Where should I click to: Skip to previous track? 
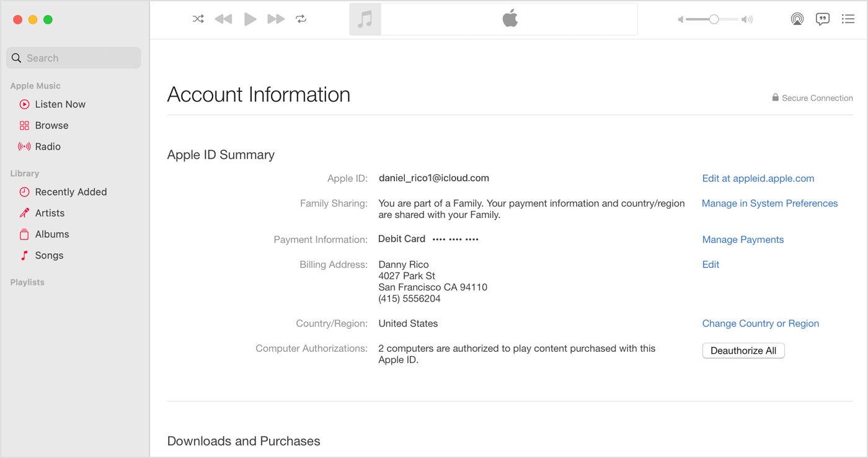pyautogui.click(x=223, y=19)
